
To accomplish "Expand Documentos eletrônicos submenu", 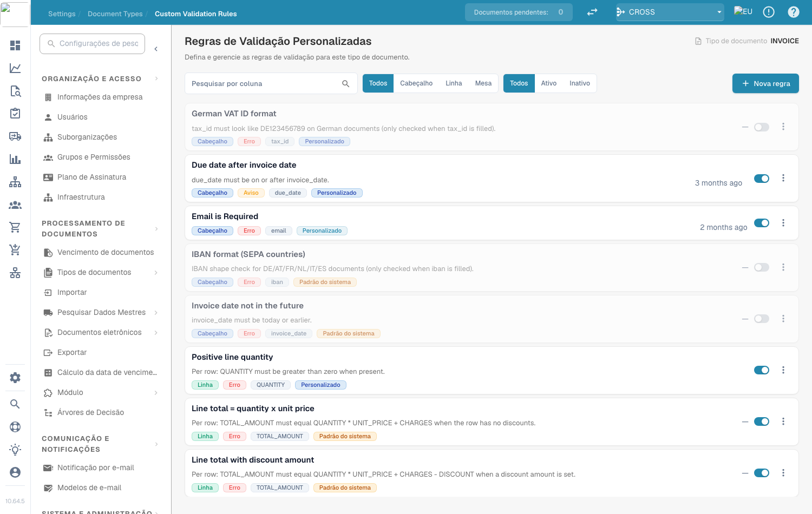I will click(156, 333).
